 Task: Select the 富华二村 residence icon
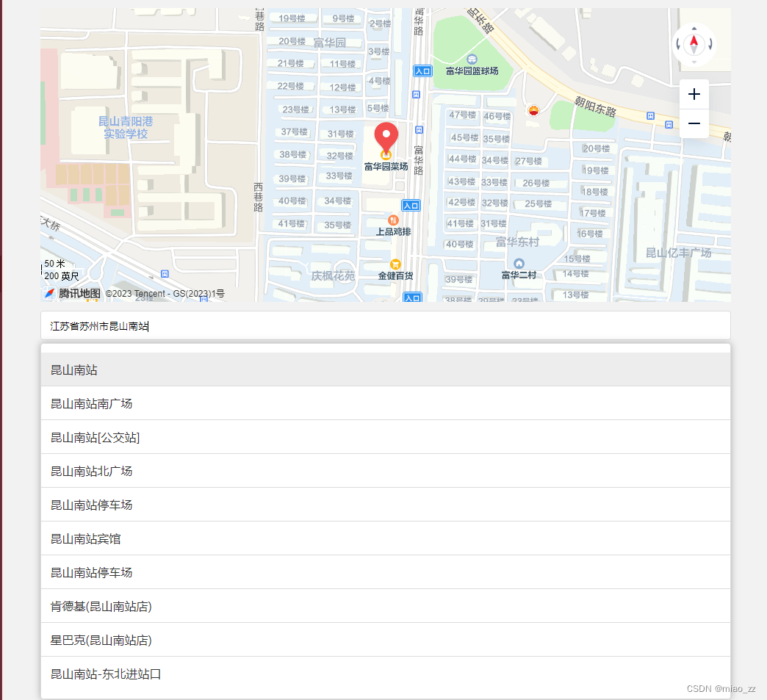519,264
